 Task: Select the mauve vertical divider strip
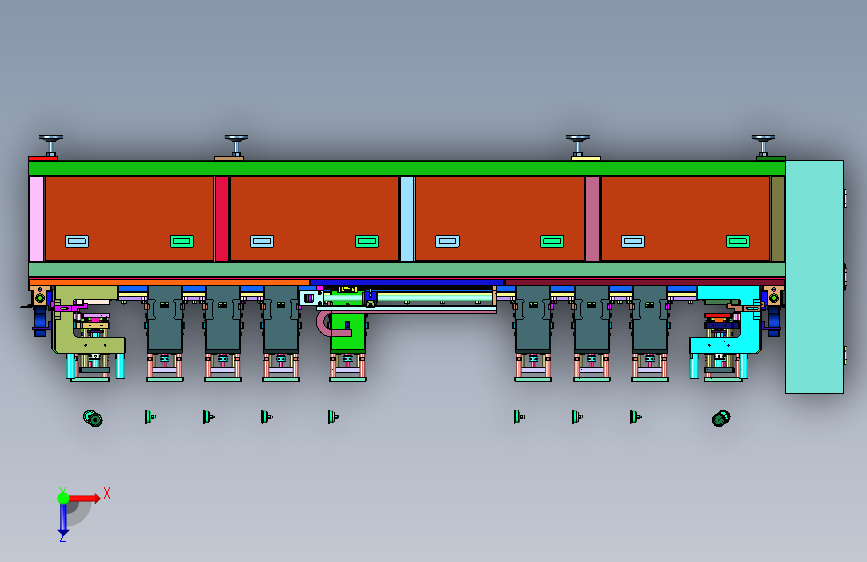(592, 218)
